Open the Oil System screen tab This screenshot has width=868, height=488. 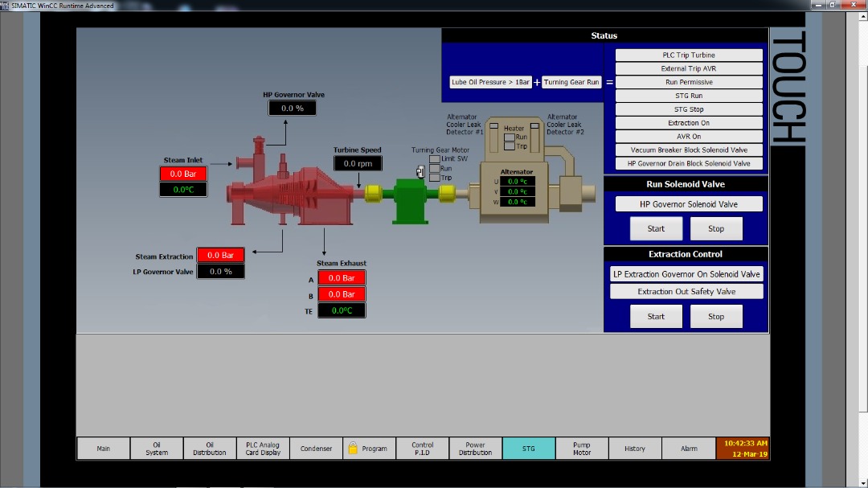click(x=157, y=449)
